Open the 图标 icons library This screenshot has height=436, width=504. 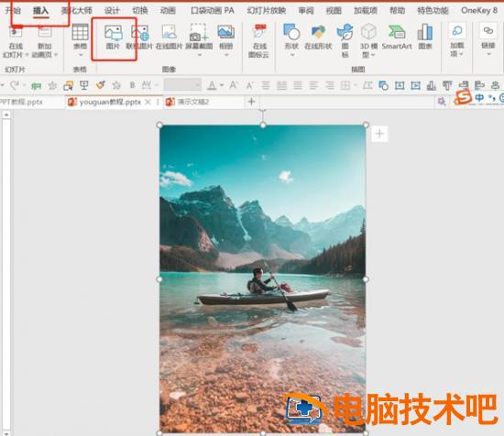coord(345,40)
